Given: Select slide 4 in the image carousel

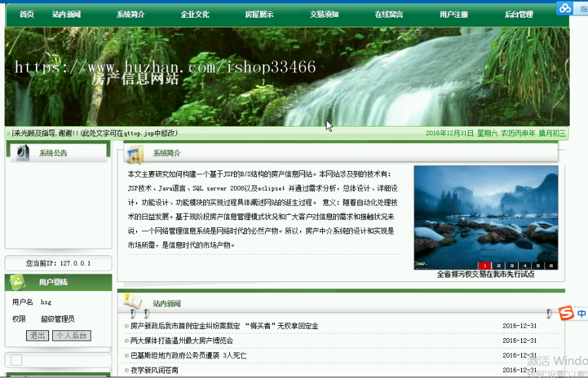Looking at the screenshot, I should click(525, 266).
